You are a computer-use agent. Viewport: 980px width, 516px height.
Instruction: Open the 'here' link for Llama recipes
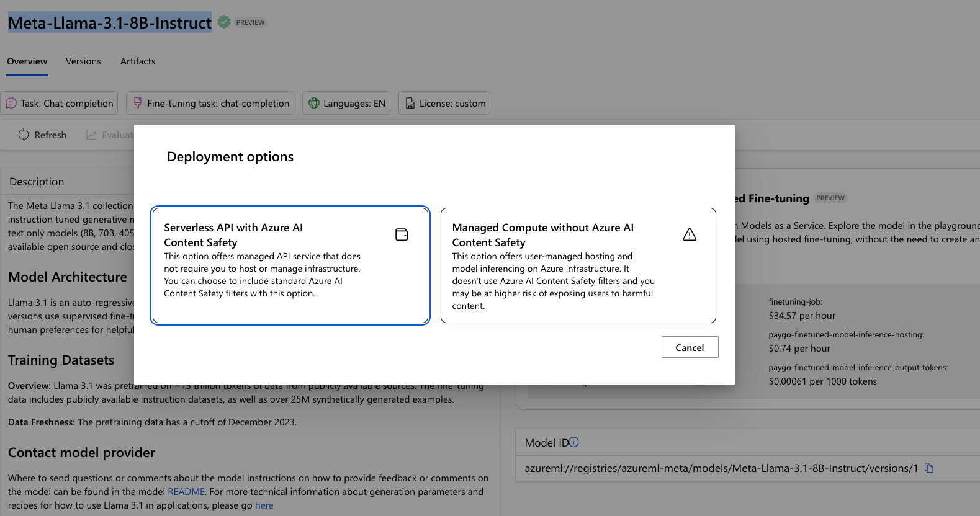264,505
